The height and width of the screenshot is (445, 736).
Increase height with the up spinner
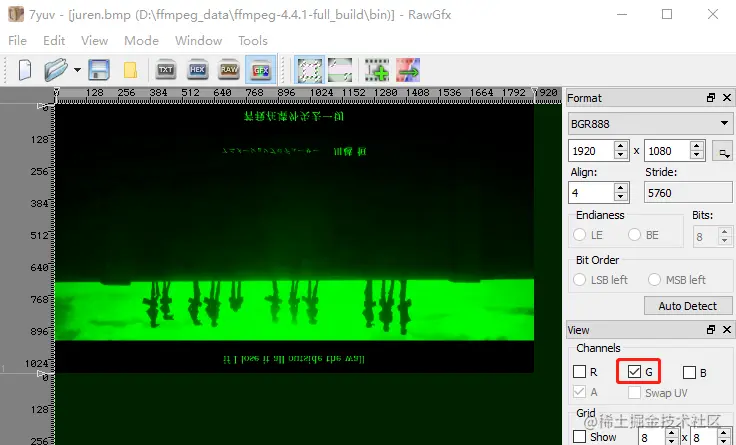[697, 146]
